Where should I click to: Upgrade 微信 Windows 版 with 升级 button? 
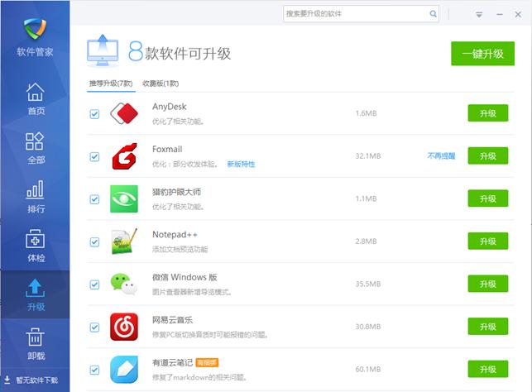click(x=488, y=284)
